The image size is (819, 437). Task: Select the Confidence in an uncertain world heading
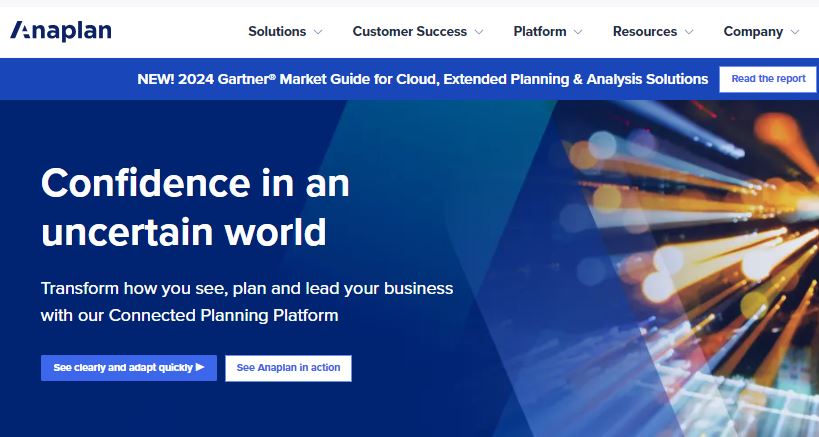195,207
